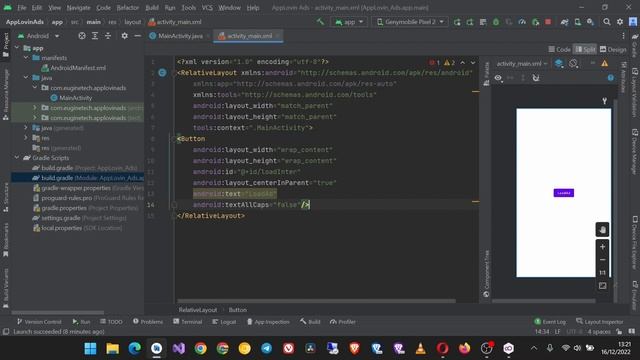
Task: Click the user account avatar icon
Action: (633, 22)
